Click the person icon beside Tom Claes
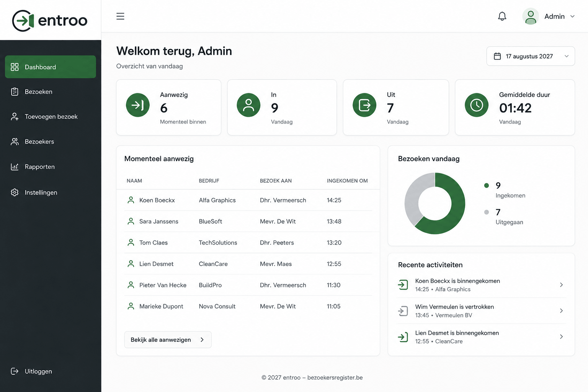The image size is (588, 392). [131, 242]
